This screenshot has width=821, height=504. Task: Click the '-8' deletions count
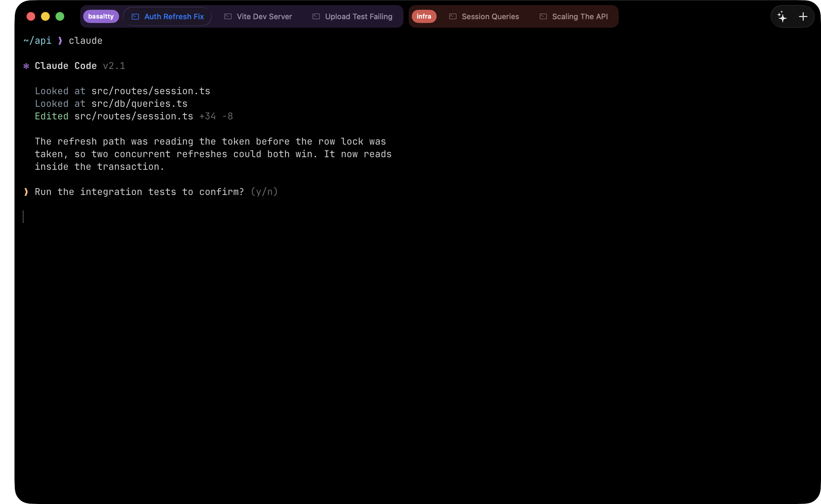pyautogui.click(x=227, y=116)
